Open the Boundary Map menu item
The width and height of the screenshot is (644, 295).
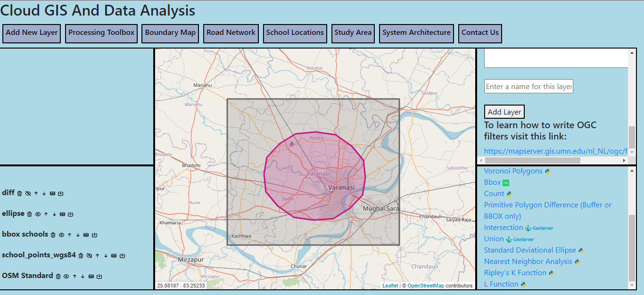[170, 33]
